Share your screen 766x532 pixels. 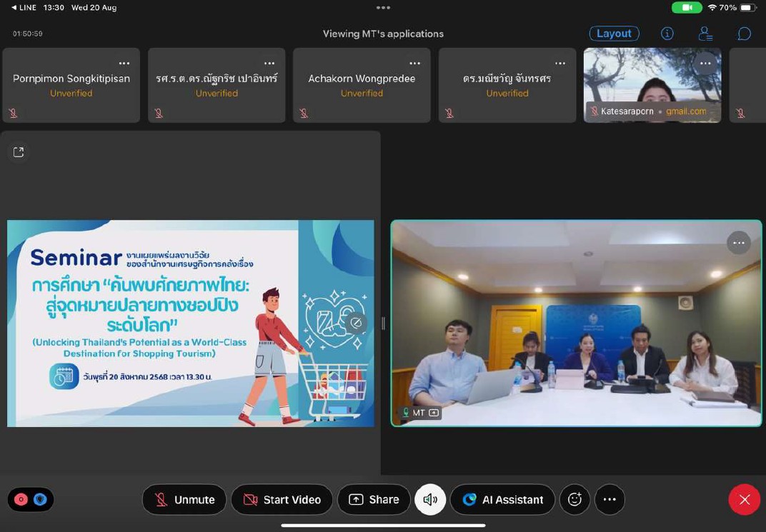[374, 500]
